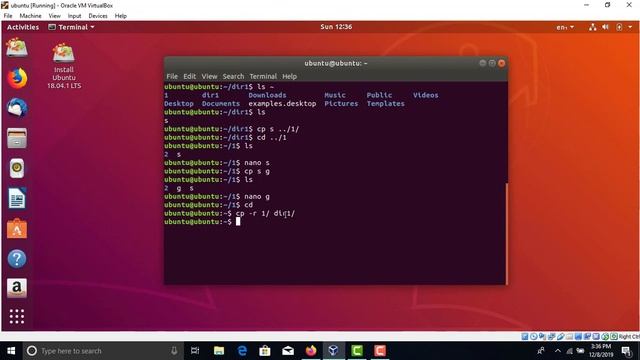Open VirtualBox Devices menu
The height and width of the screenshot is (360, 640).
click(x=98, y=16)
